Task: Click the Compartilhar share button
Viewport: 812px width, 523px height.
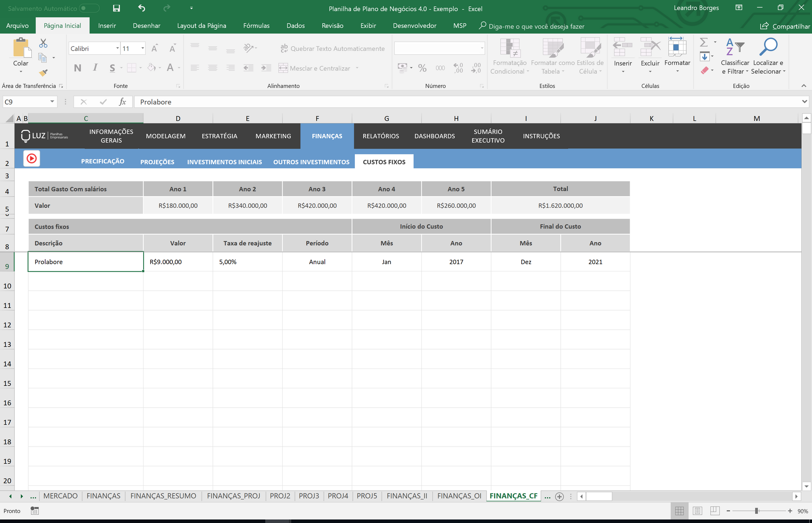Action: coord(785,26)
